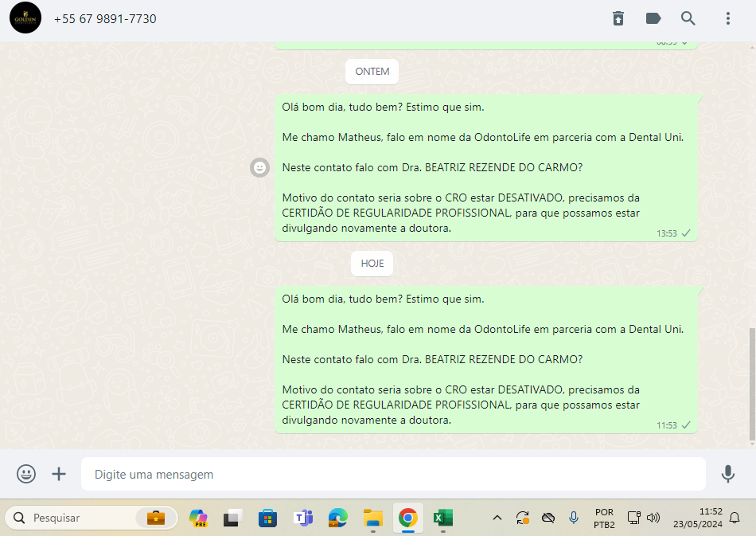Viewport: 756px width, 536px height.
Task: Launch Microsoft Store from taskbar
Action: [267, 518]
